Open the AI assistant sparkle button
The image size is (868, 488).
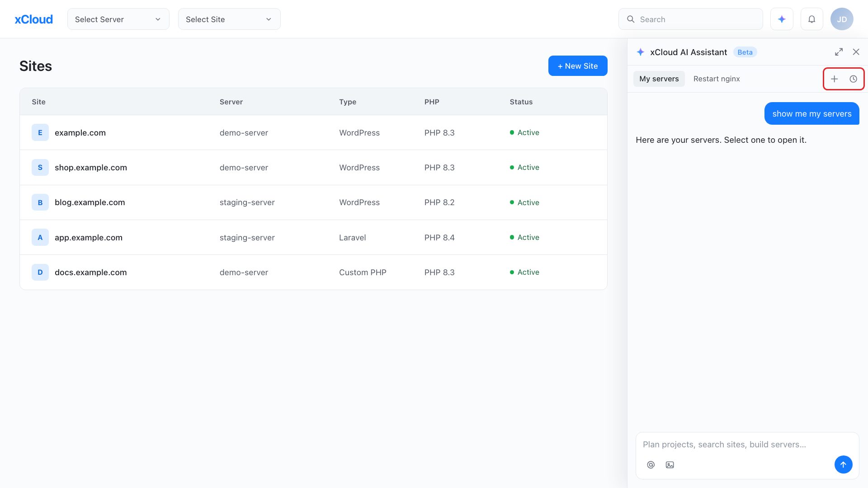pos(782,19)
